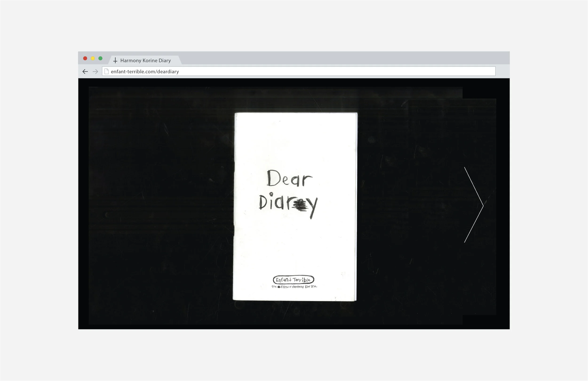Click the browser back arrow

point(85,72)
